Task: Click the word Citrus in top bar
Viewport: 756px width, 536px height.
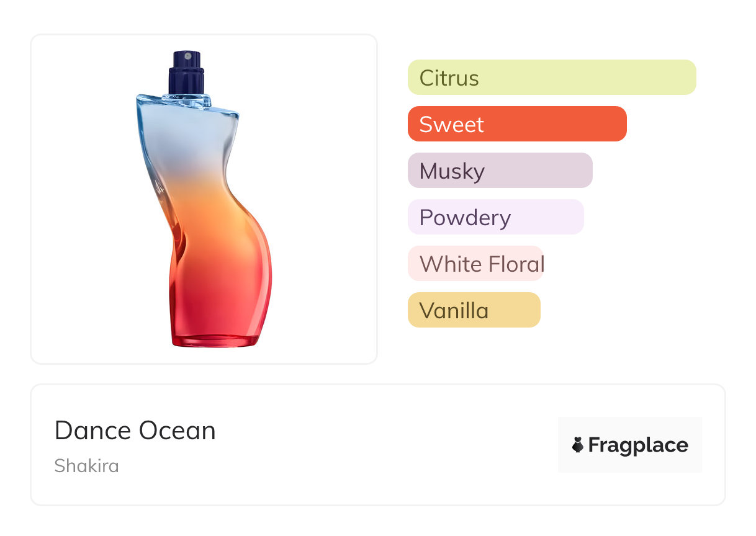Action: (x=449, y=78)
